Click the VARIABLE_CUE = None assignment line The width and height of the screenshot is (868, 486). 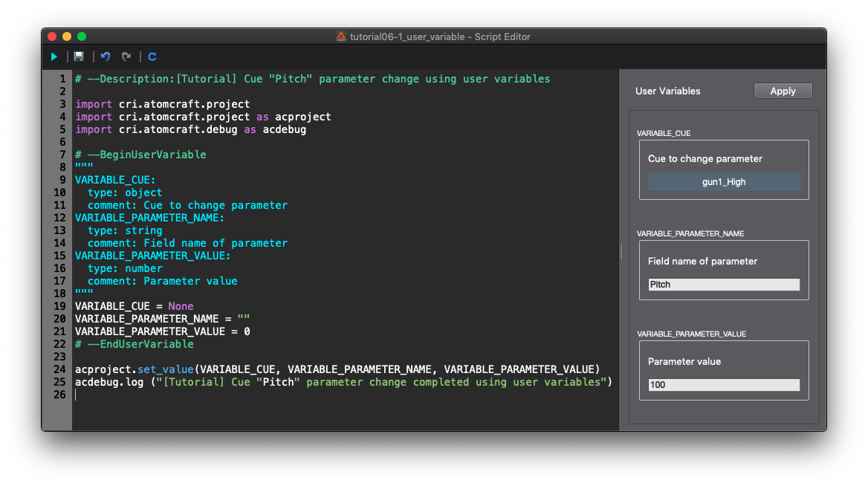(x=134, y=306)
